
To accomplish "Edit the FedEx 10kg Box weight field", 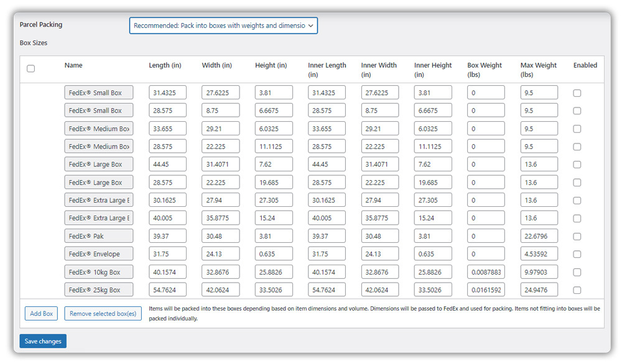I will point(486,272).
